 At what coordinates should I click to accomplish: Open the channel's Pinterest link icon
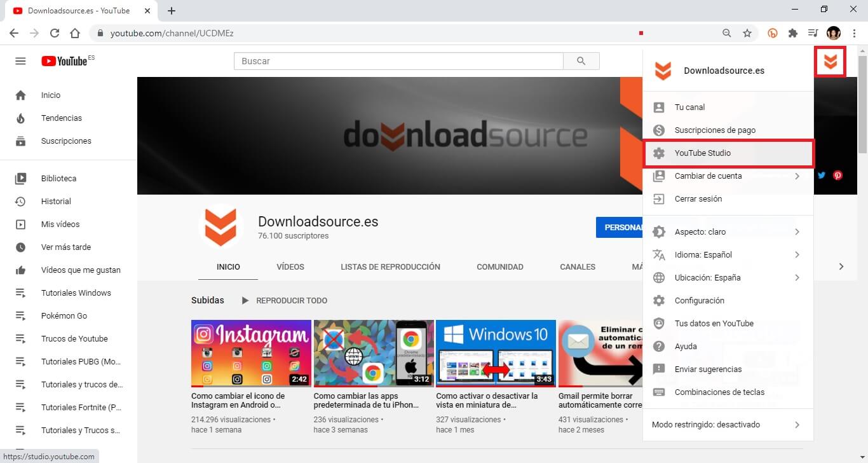(837, 176)
